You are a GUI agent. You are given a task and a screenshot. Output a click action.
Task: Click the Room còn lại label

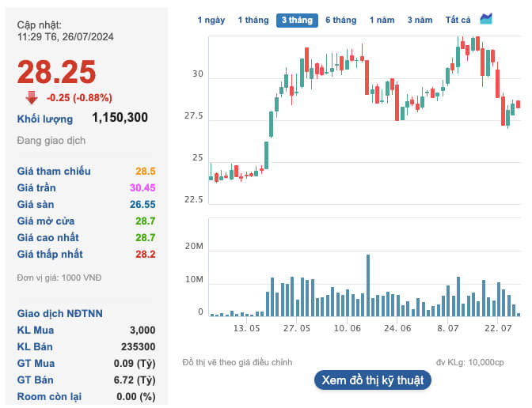coord(51,396)
